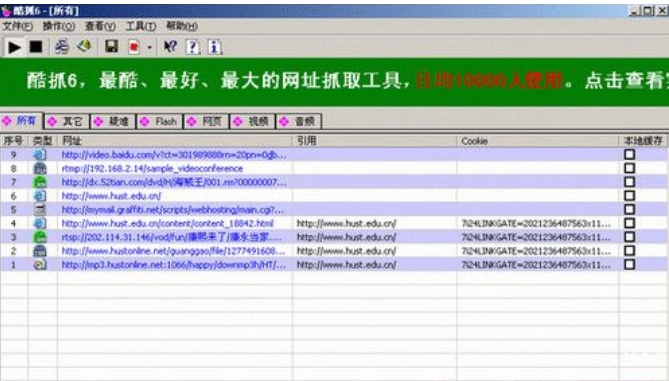Stop capturing with the stop button
Image resolution: width=669 pixels, height=381 pixels.
click(36, 47)
